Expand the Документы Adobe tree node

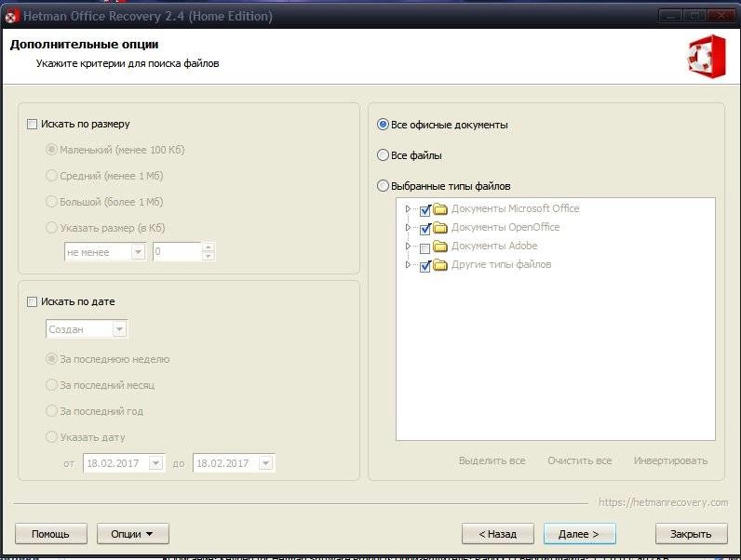(x=408, y=246)
